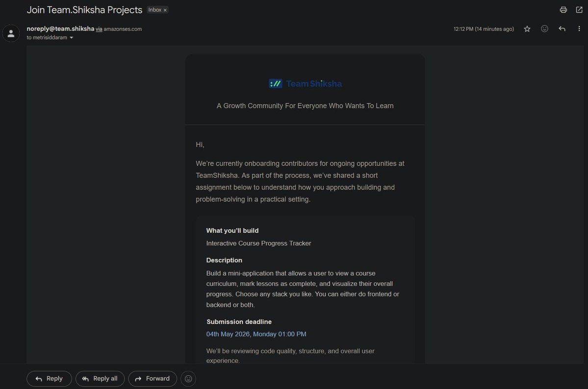Print this email using the printer icon
Viewport: 588px width, 389px height.
563,10
